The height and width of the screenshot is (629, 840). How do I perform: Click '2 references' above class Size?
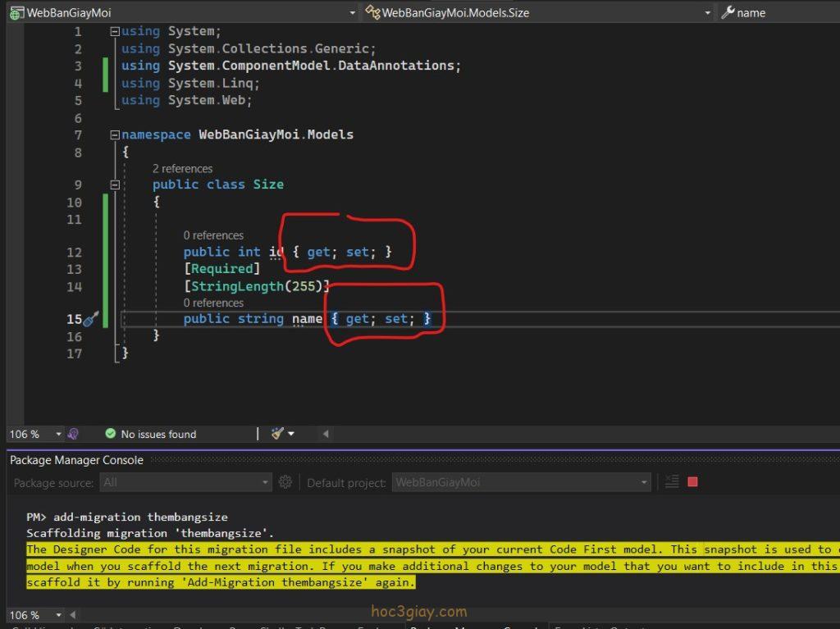[x=182, y=168]
